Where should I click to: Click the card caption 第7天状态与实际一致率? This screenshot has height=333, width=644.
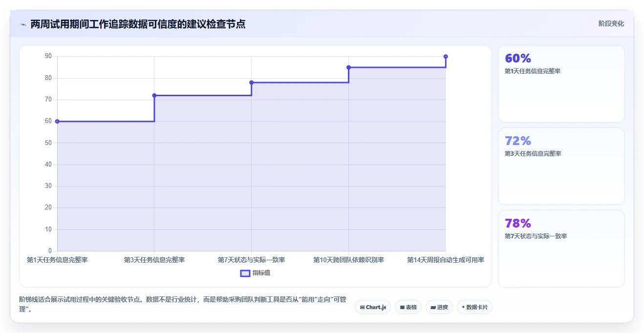click(x=536, y=236)
